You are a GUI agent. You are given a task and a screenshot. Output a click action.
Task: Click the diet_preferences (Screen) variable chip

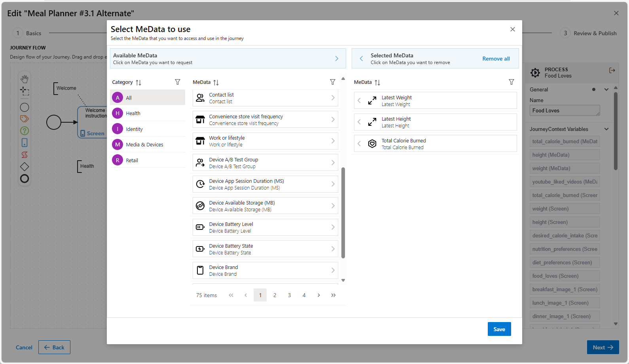[565, 262]
